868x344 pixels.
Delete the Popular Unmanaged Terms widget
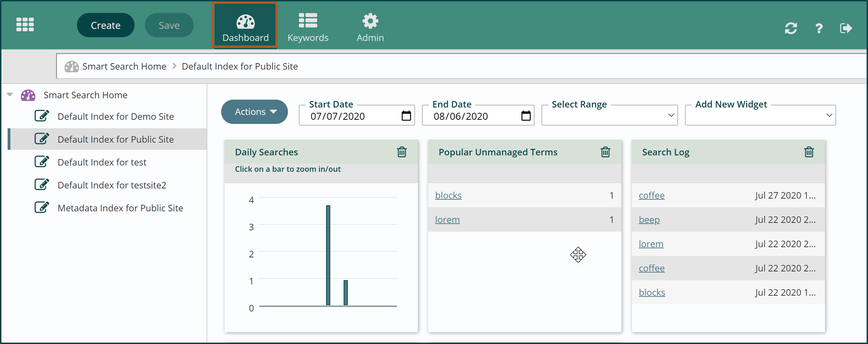tap(605, 152)
